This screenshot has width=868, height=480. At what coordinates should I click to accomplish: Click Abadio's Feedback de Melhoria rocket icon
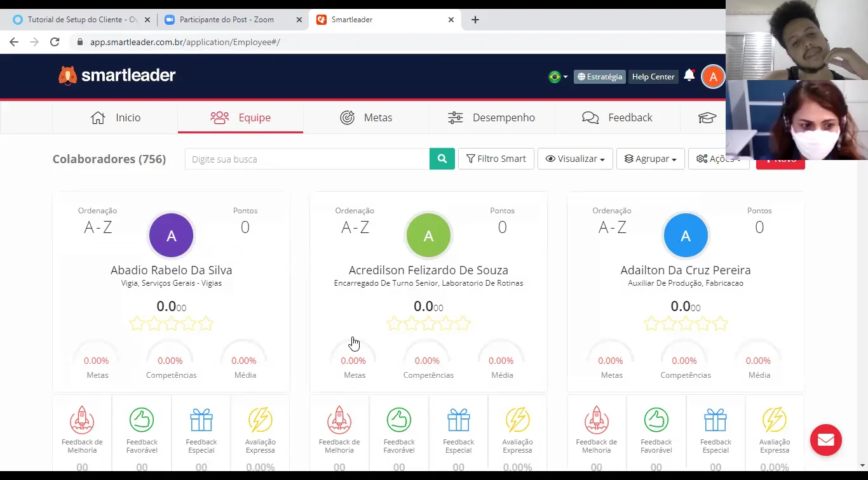(82, 420)
